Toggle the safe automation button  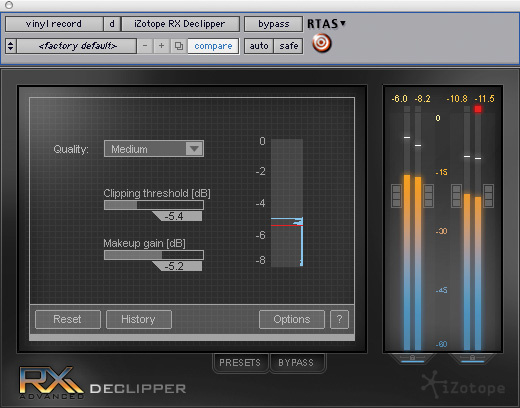coord(289,46)
